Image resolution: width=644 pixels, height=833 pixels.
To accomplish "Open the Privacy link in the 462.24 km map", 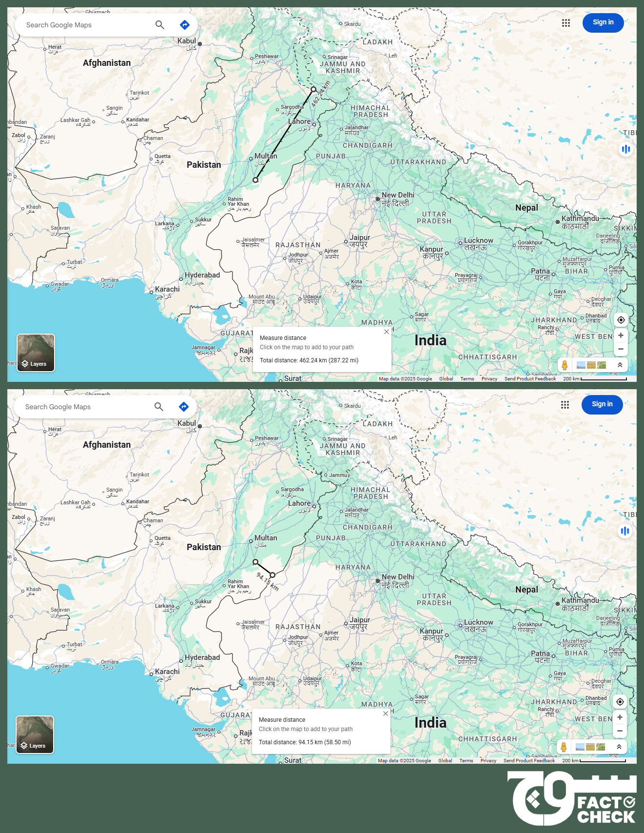I will tap(489, 379).
